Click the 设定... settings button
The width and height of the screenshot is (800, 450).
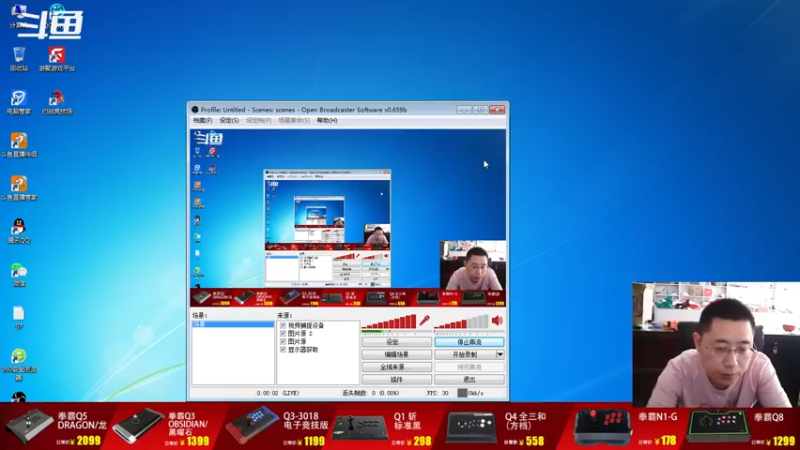coord(396,342)
